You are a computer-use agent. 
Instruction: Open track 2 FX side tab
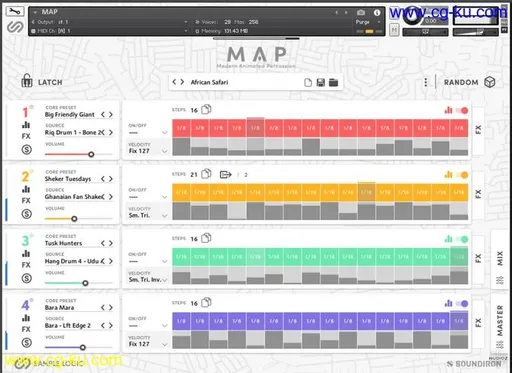pyautogui.click(x=478, y=194)
